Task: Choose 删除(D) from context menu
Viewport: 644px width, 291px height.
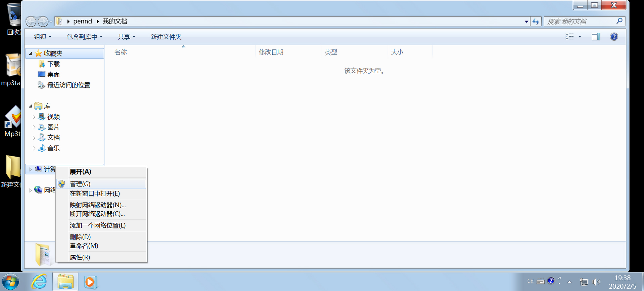Action: coord(101,237)
